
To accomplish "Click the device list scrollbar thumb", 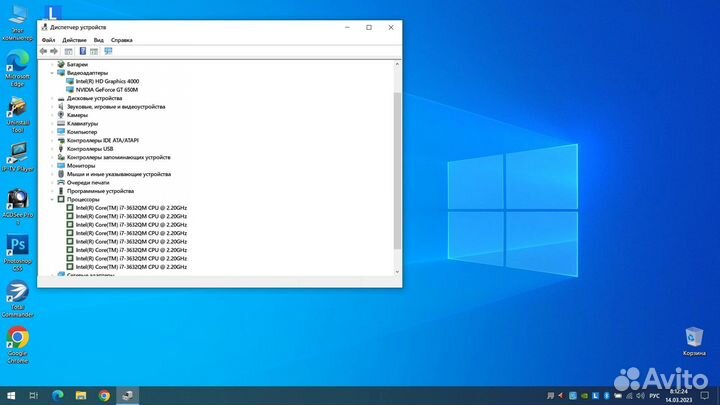I will click(x=397, y=171).
